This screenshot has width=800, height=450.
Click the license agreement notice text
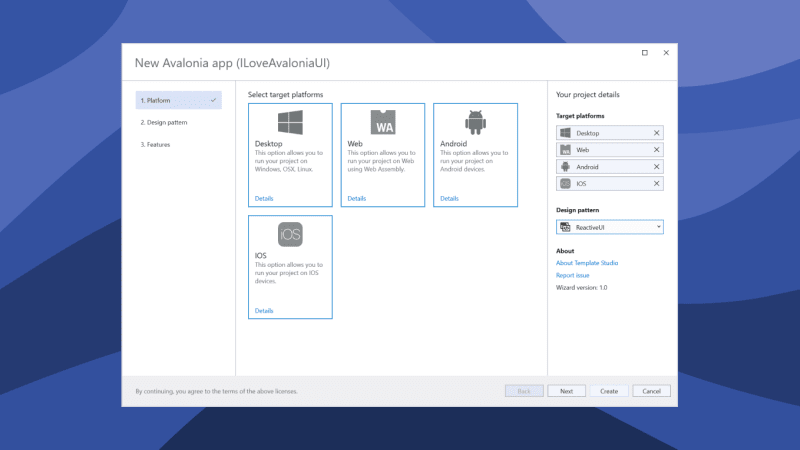[x=216, y=391]
